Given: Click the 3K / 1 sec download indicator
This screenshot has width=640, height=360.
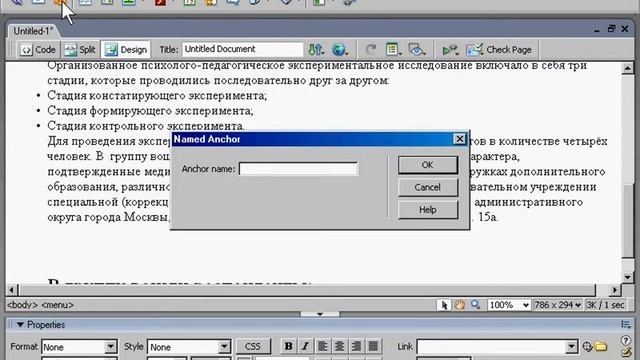Looking at the screenshot, I should [x=606, y=305].
